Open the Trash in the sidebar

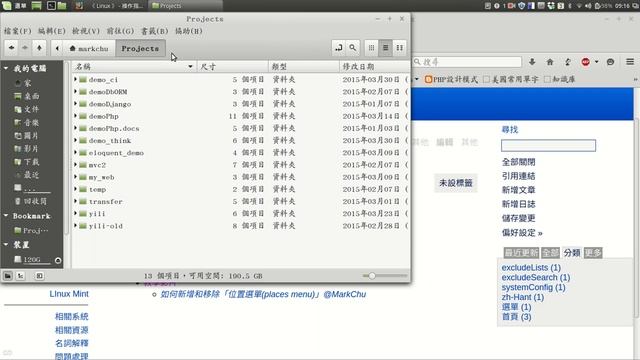pos(31,201)
